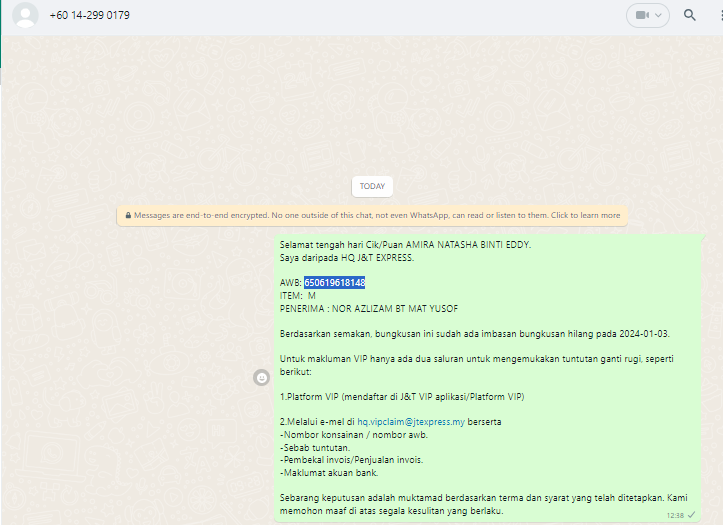Screen dimensions: 723x525
Task: Select the highlighted AWB number 650619618148
Action: coord(335,283)
